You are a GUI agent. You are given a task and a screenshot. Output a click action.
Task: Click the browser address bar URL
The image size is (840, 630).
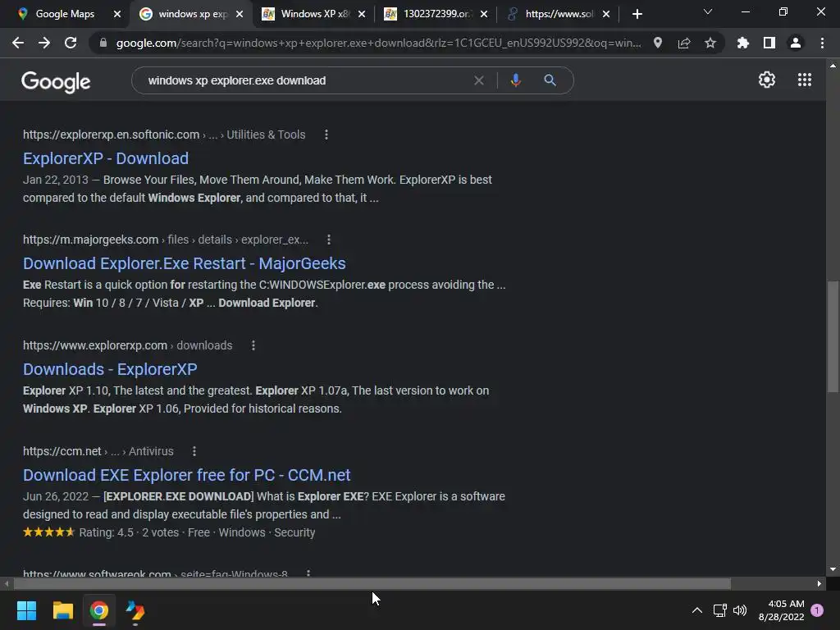coord(378,43)
